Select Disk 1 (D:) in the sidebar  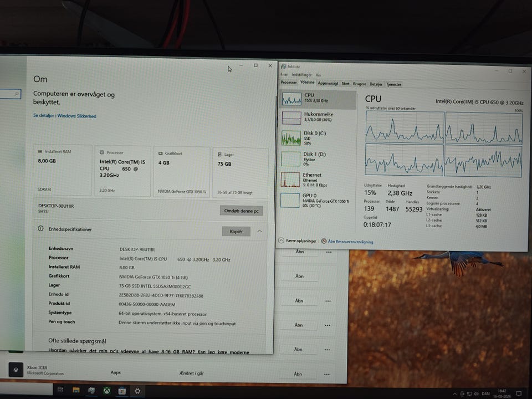318,159
